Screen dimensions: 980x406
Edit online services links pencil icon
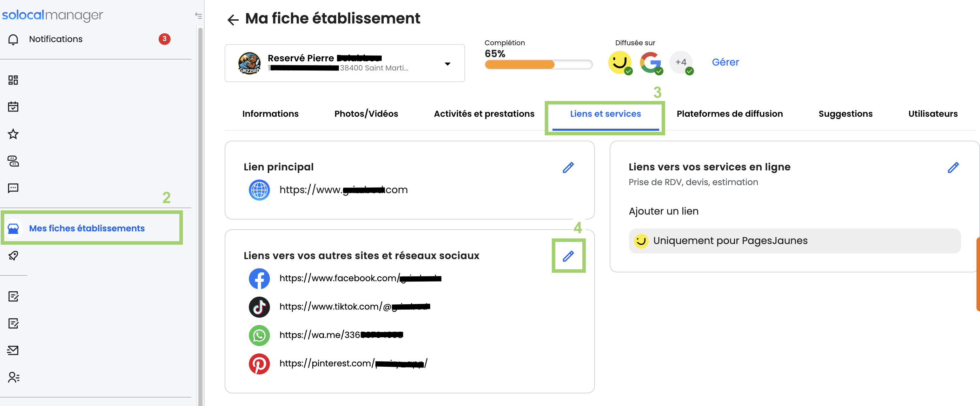[x=953, y=167]
